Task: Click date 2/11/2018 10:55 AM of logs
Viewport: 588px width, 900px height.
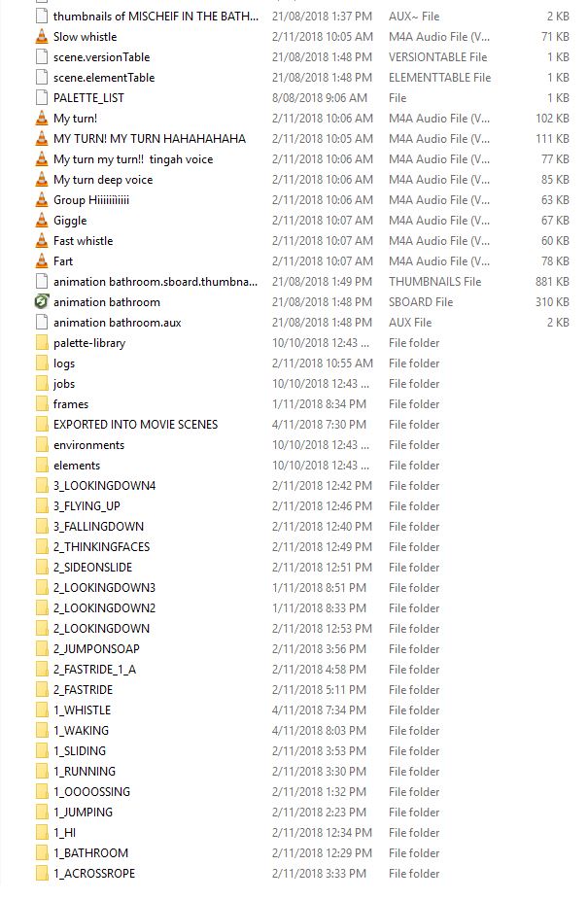Action: pos(323,363)
